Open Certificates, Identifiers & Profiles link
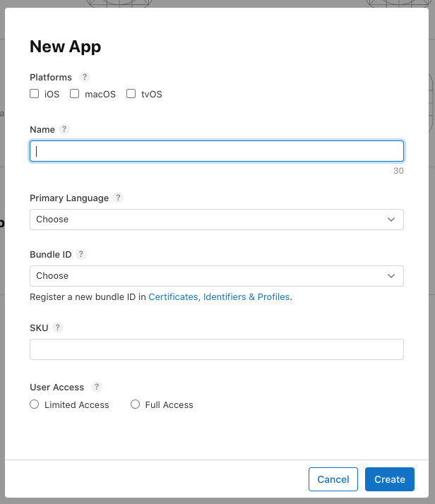 coord(219,296)
